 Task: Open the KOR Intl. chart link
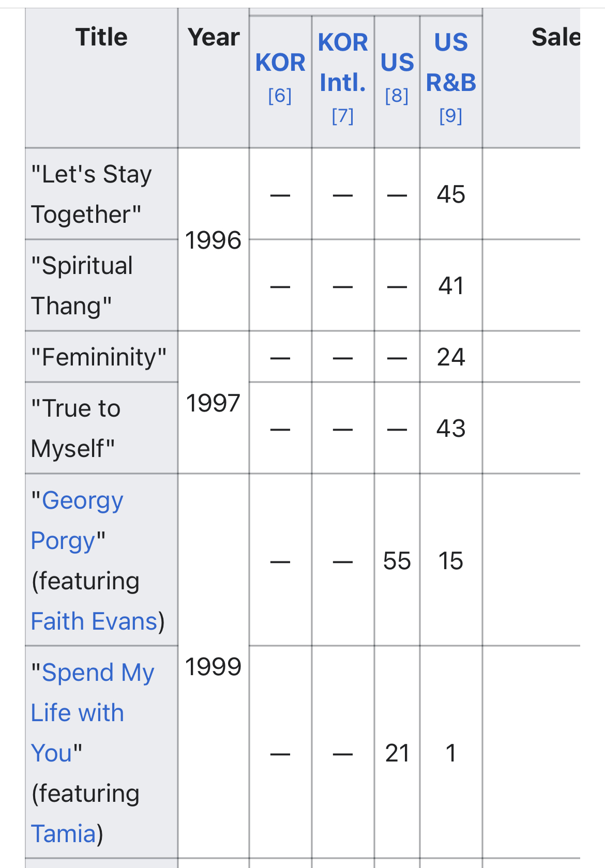click(x=342, y=62)
